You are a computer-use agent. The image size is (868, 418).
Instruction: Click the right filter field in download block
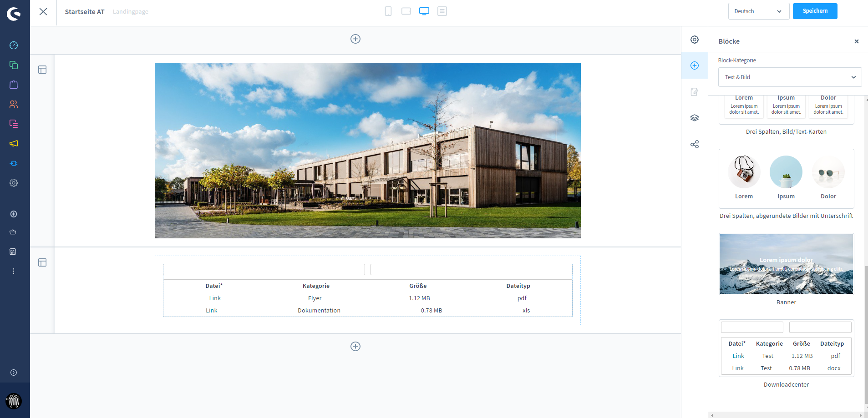(x=472, y=270)
